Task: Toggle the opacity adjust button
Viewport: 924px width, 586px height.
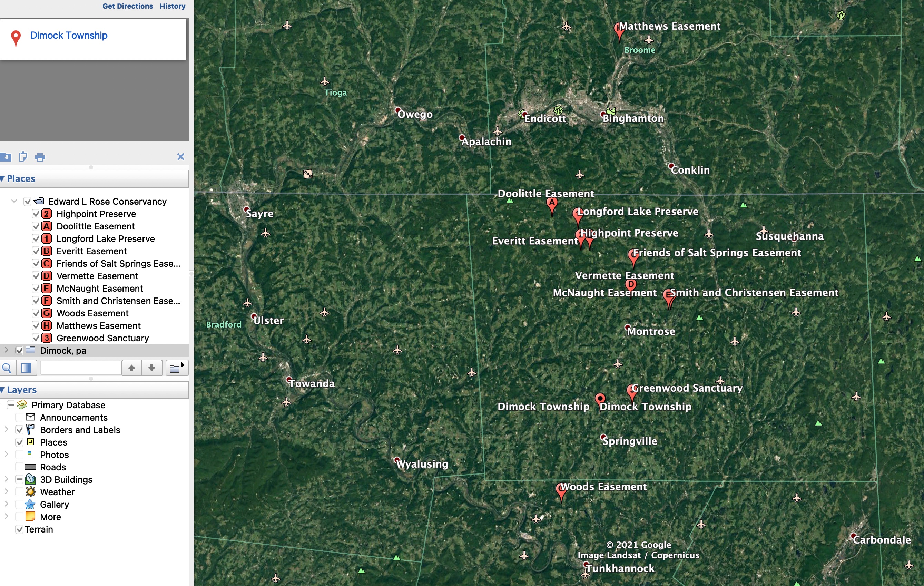Action: tap(26, 368)
